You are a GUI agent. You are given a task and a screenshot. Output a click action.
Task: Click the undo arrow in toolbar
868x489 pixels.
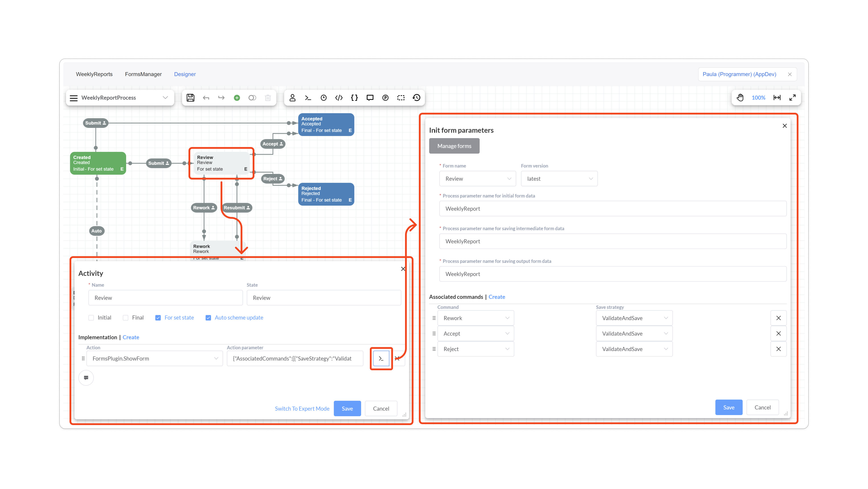tap(206, 98)
